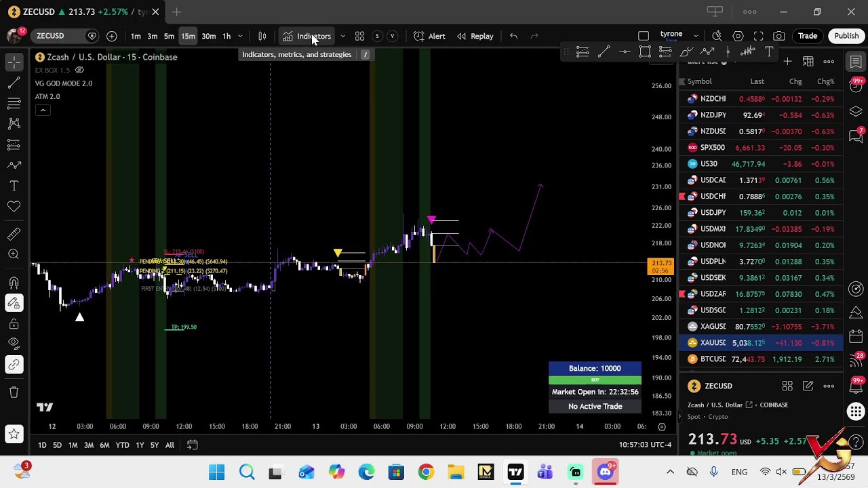Open timezone menu showing UTC-4
This screenshot has width=868, height=488.
[x=645, y=445]
